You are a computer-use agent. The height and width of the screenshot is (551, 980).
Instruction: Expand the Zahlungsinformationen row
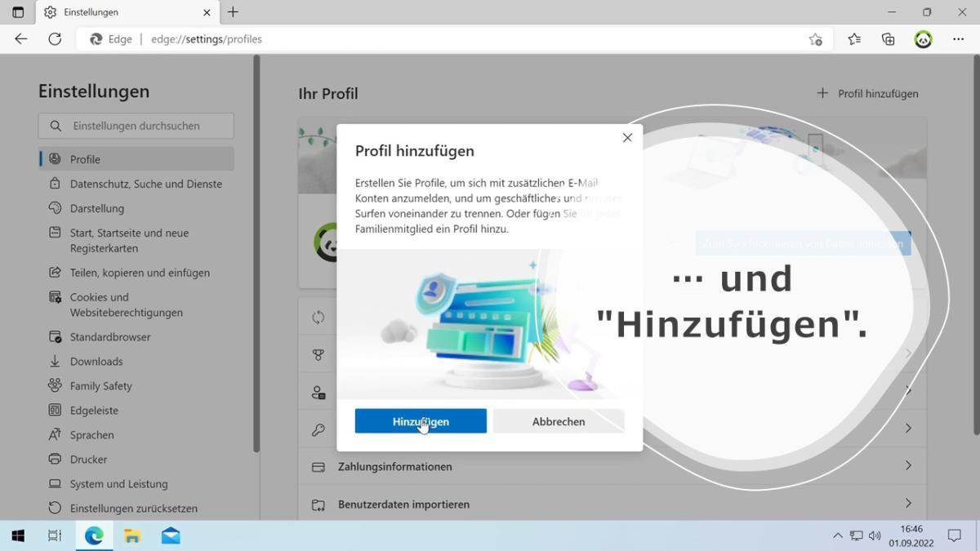point(611,466)
